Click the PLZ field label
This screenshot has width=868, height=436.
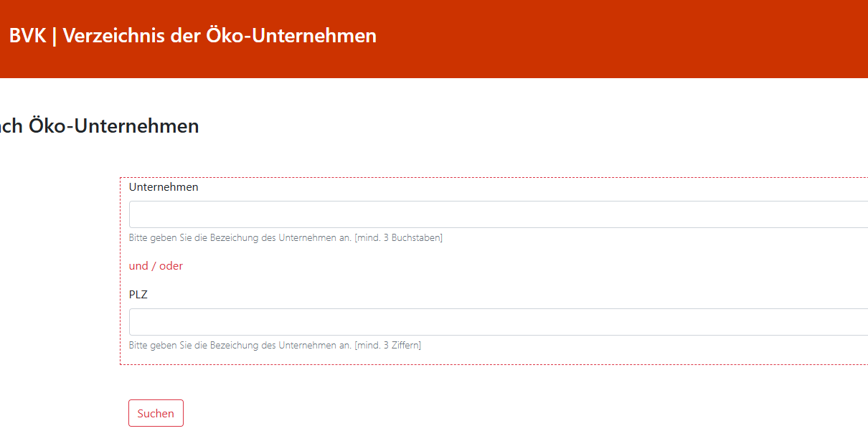tap(138, 295)
